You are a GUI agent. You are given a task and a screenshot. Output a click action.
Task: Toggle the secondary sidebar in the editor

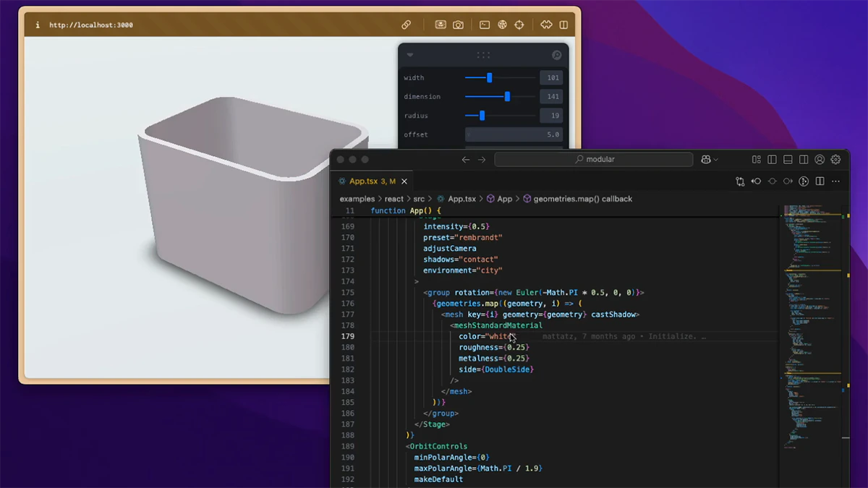[804, 160]
